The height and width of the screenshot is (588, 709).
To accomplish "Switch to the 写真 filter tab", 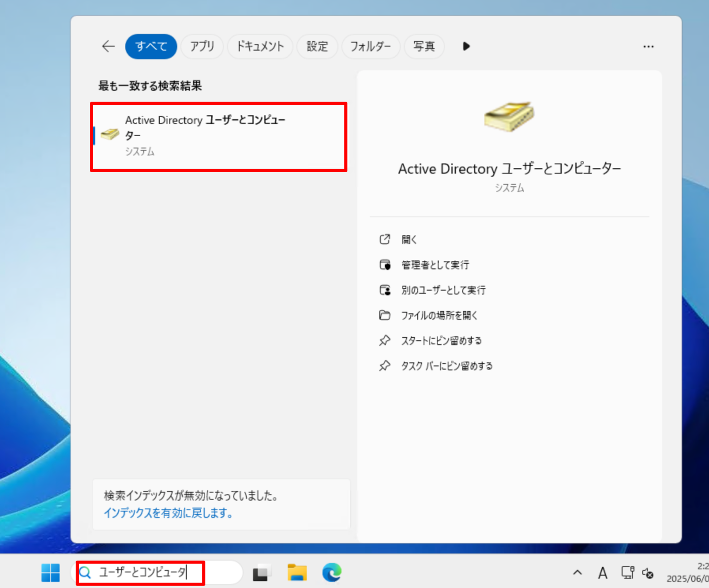I will (x=424, y=46).
